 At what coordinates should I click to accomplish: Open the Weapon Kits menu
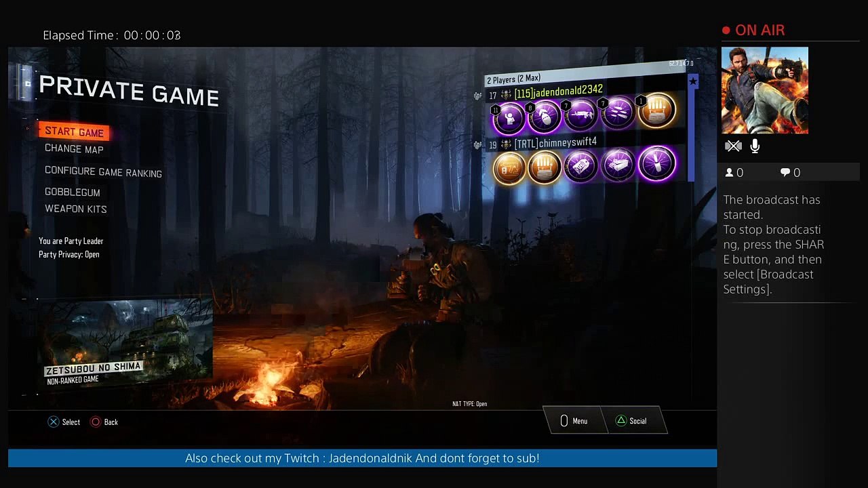click(76, 209)
